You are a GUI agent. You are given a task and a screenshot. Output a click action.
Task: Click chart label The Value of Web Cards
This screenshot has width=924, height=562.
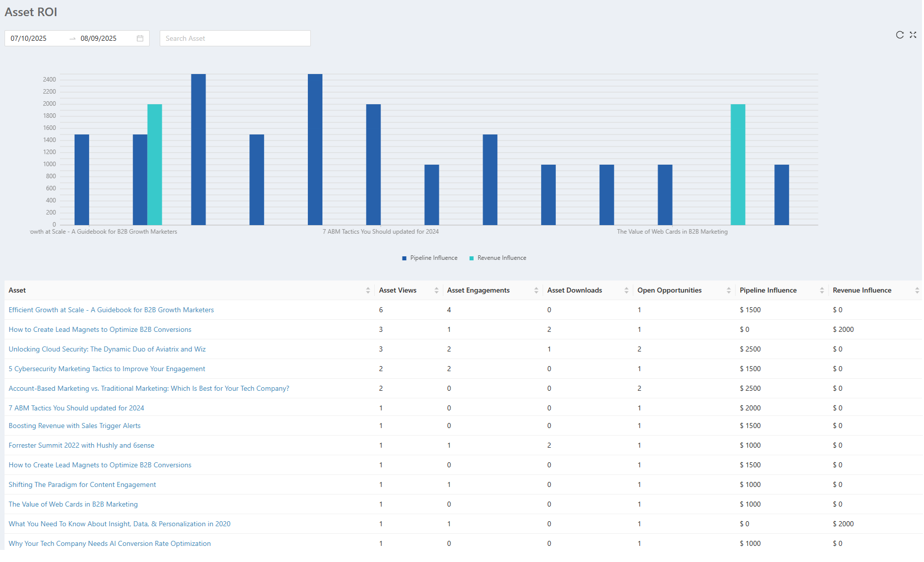pos(672,232)
